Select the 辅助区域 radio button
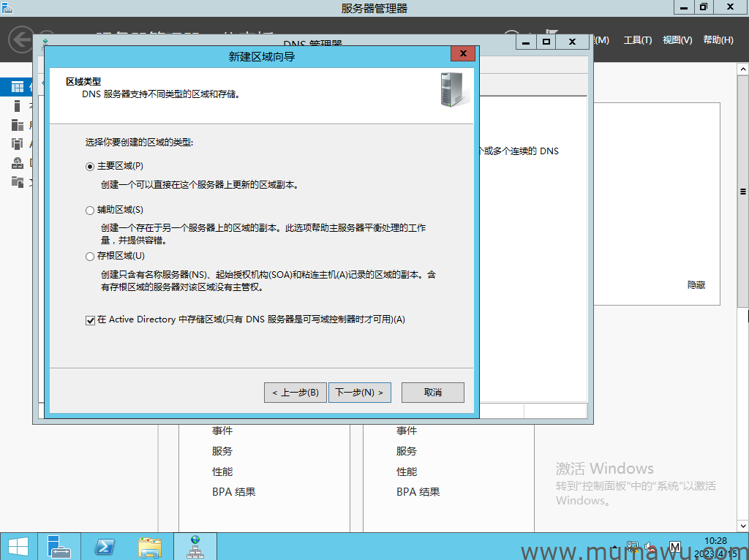Screen dimensions: 749x560 pos(89,210)
